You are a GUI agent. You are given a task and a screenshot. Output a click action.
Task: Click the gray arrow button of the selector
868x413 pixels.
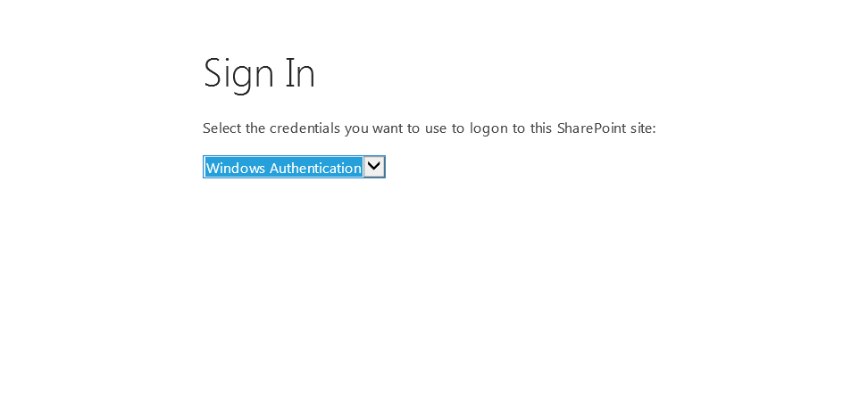tap(374, 167)
